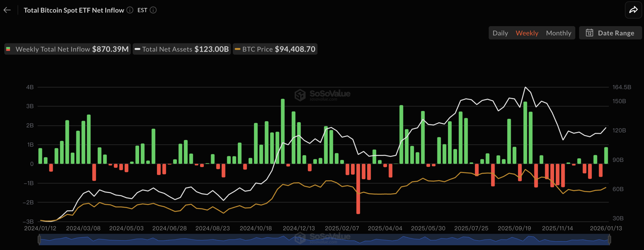Open the Date Range picker
This screenshot has width=644, height=250.
[x=610, y=33]
